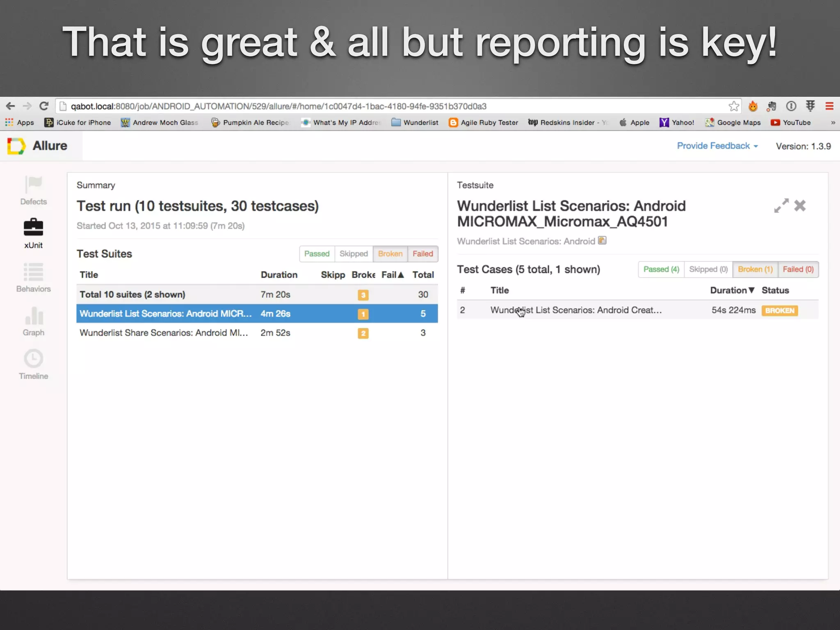Toggle the Failed (0) test case filter
Screen dimensions: 840x630
pos(798,269)
